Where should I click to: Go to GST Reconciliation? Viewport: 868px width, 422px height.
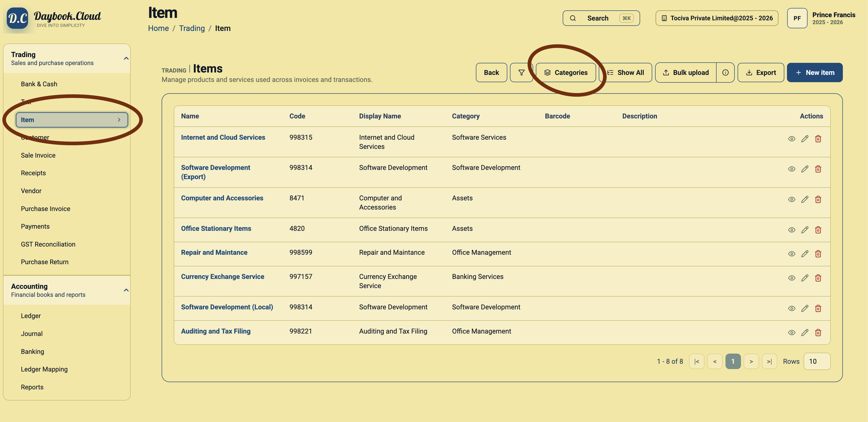click(x=48, y=244)
